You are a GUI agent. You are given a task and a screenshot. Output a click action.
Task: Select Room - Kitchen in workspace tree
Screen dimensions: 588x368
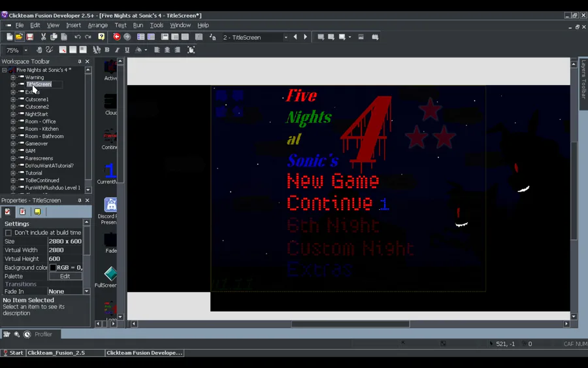click(42, 129)
